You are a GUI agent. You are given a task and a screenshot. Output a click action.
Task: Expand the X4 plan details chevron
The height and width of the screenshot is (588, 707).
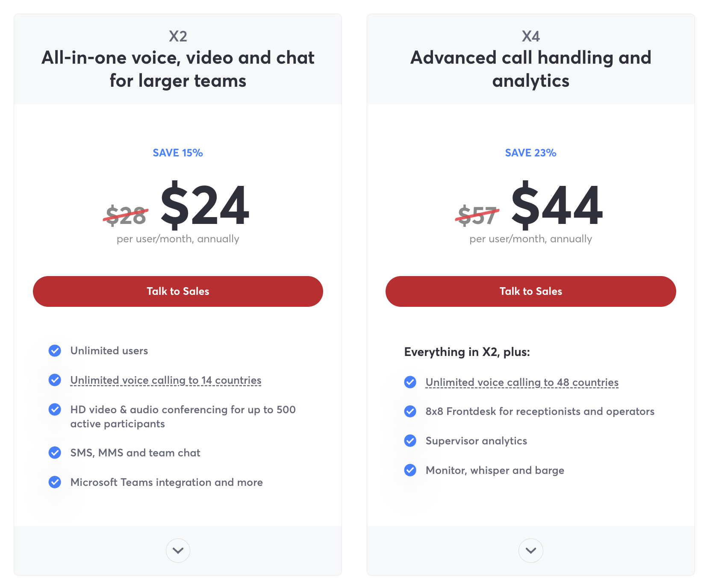tap(531, 550)
